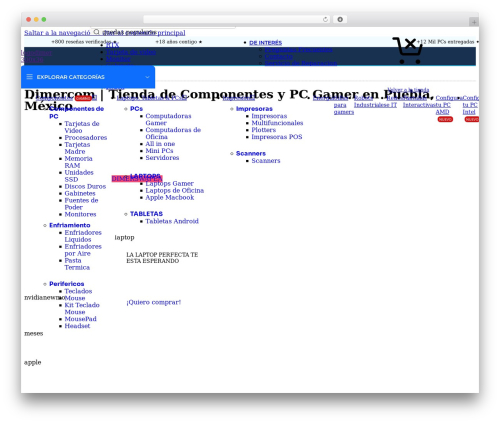Select Procesadores
This screenshot has width=500, height=423.
86,137
